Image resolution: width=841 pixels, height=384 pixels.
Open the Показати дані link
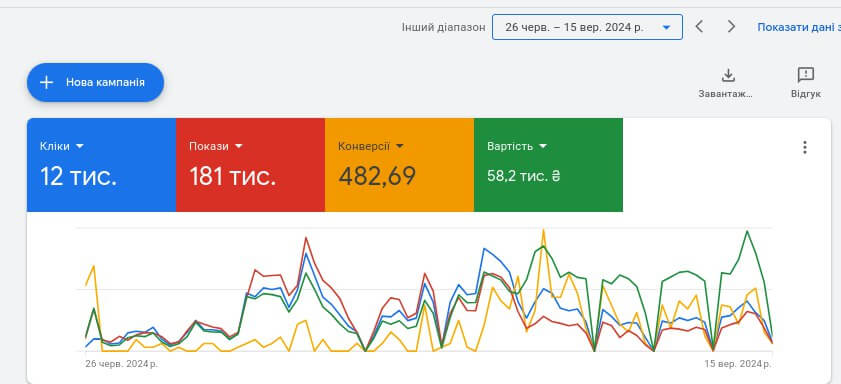click(x=799, y=27)
